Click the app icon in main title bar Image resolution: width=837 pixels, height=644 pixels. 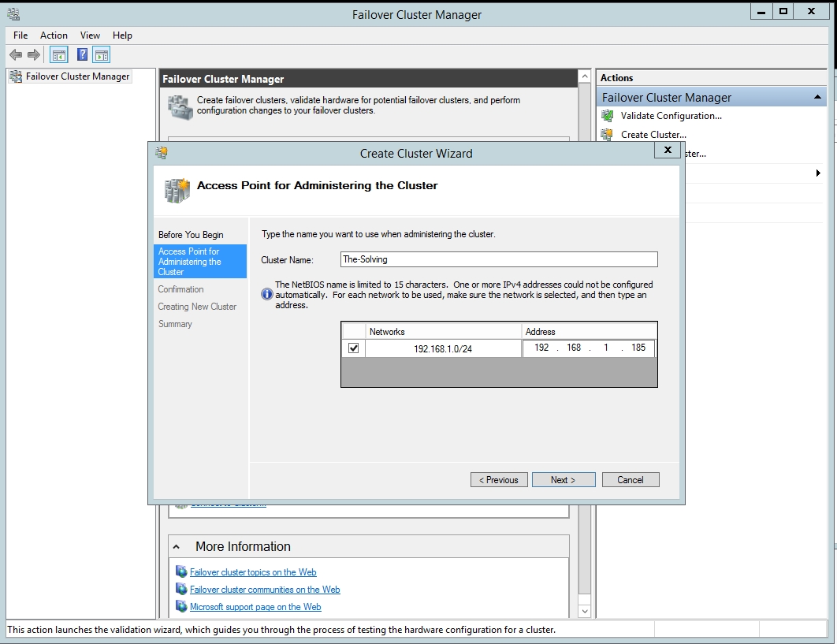(13, 14)
